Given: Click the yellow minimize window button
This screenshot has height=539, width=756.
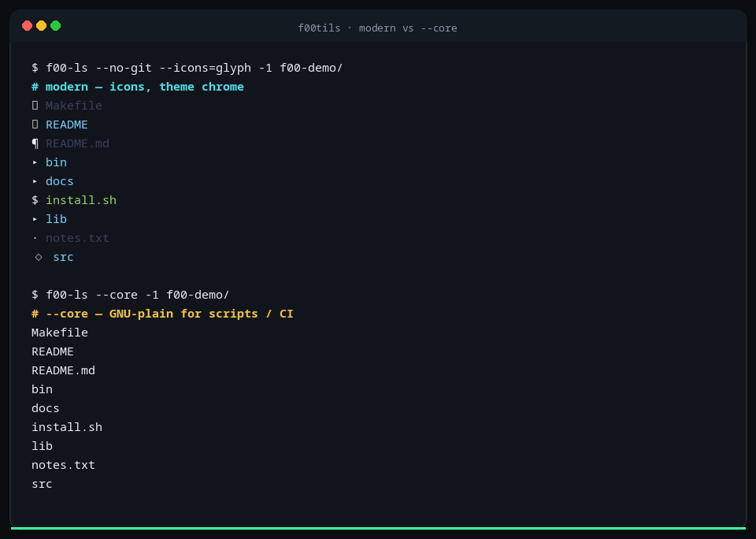Looking at the screenshot, I should click(42, 25).
